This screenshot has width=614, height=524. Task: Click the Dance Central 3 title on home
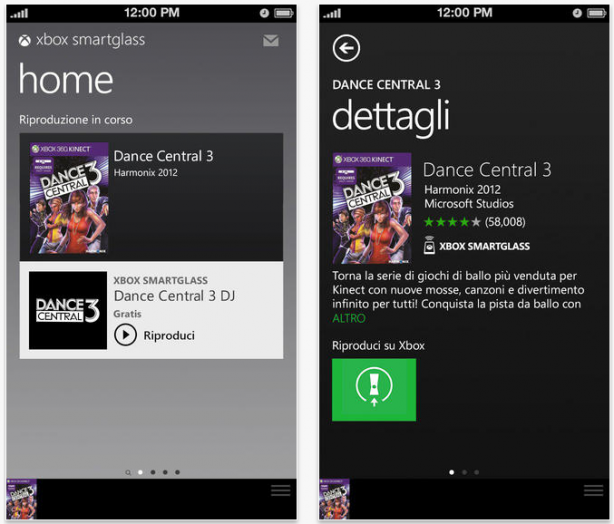coord(163,156)
